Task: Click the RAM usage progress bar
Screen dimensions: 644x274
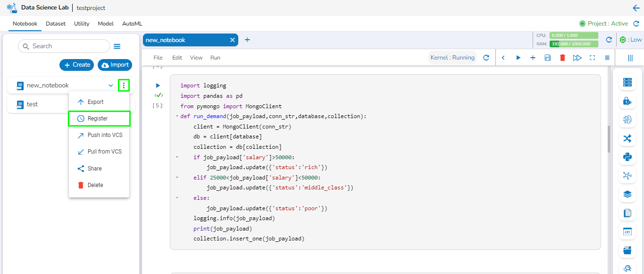Action: click(573, 44)
